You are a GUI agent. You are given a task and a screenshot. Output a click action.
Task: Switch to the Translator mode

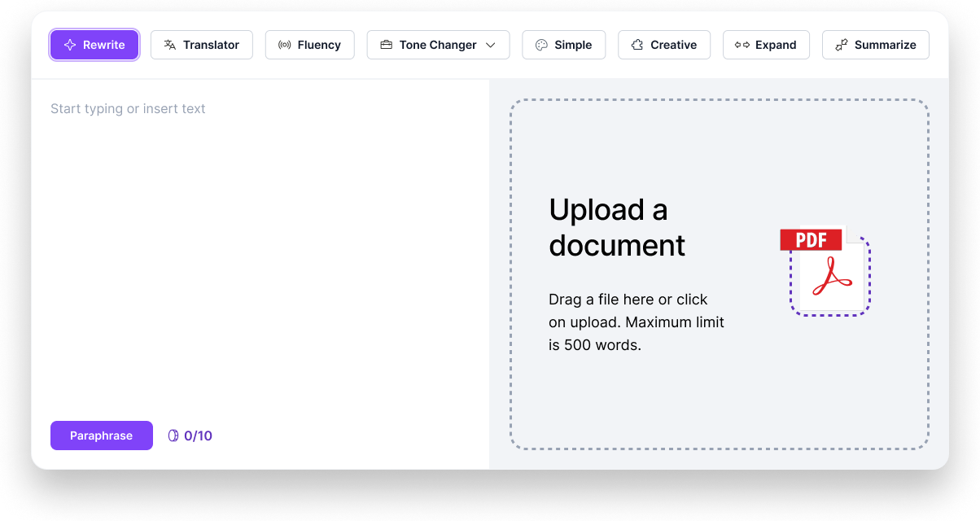tap(201, 45)
